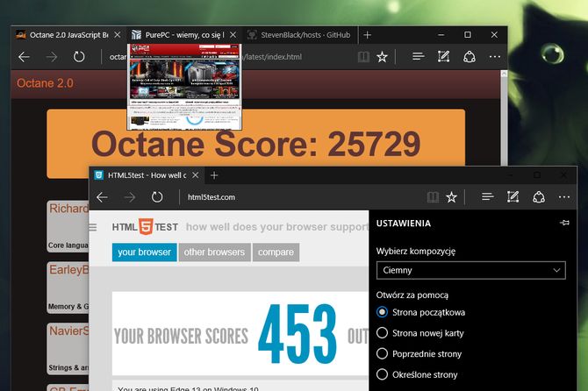Image resolution: width=588 pixels, height=391 pixels.
Task: Select the 'compare' tab
Action: click(276, 252)
